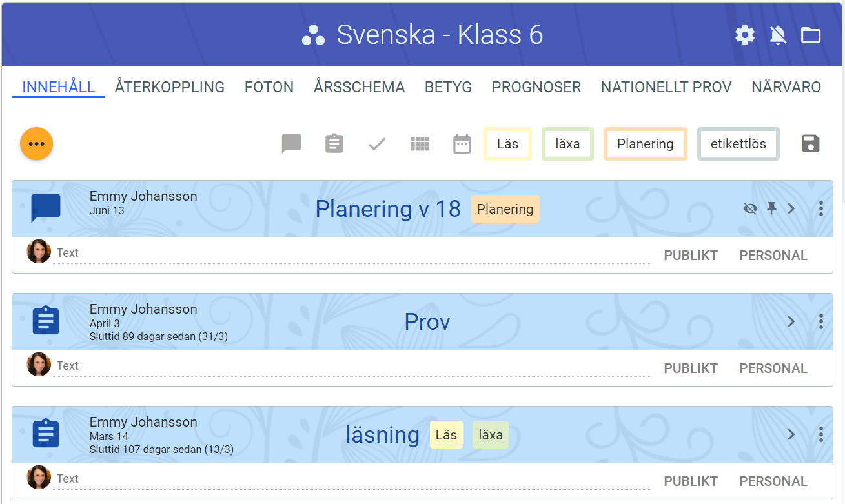Image resolution: width=845 pixels, height=504 pixels.
Task: Open three-dot menu for Planering v 18
Action: pos(820,208)
